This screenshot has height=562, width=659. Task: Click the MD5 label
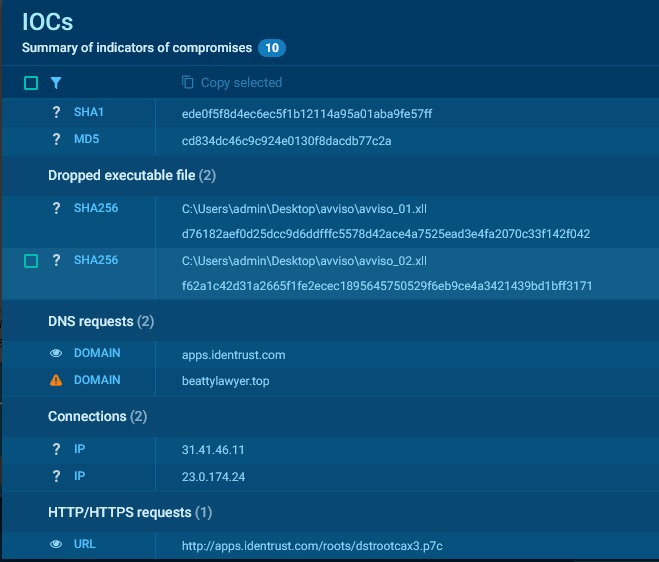click(x=87, y=139)
